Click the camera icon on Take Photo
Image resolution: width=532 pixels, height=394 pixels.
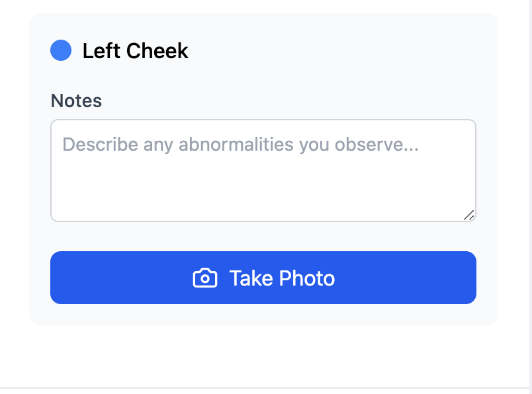coord(205,278)
